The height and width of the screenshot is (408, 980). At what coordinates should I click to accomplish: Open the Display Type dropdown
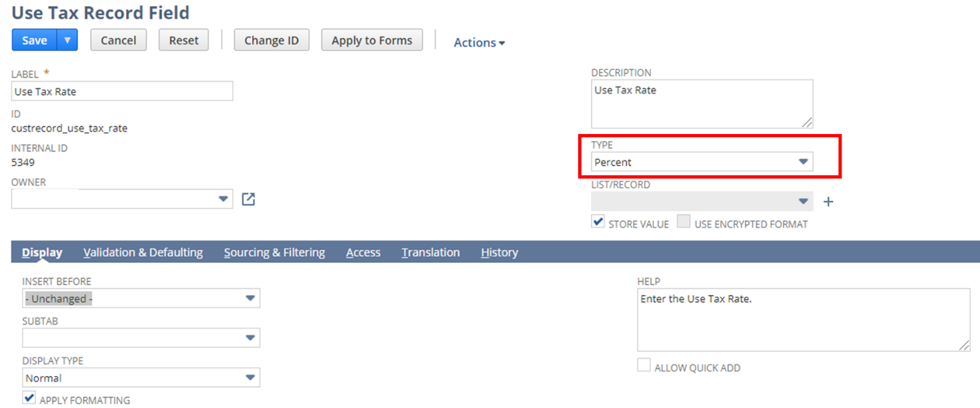[140, 377]
